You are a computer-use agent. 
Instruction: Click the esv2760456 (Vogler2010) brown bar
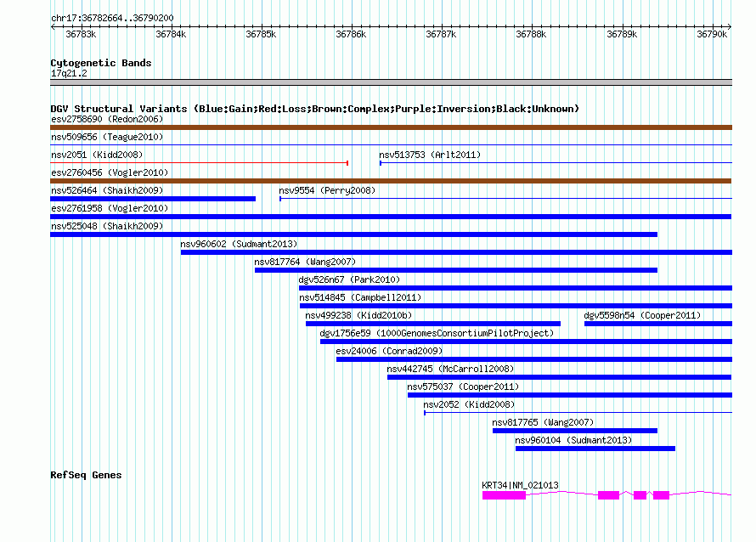[x=391, y=181]
